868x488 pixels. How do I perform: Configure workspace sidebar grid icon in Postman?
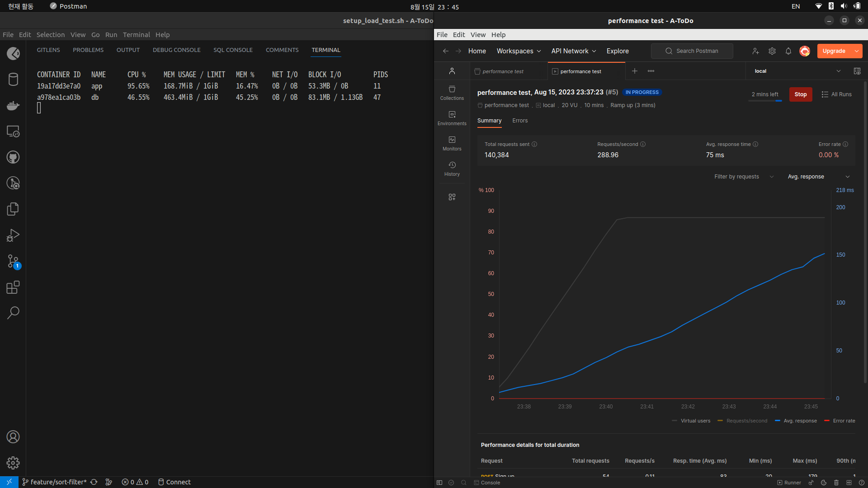point(452,197)
